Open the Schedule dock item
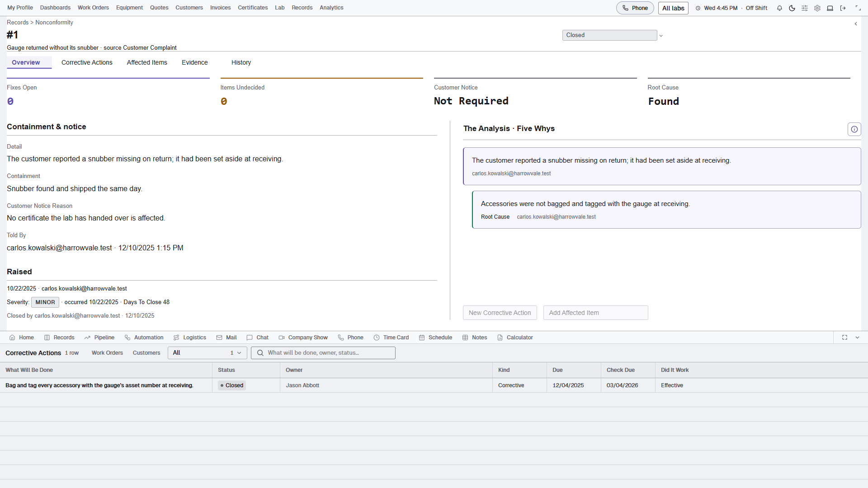This screenshot has height=488, width=868. pos(436,338)
